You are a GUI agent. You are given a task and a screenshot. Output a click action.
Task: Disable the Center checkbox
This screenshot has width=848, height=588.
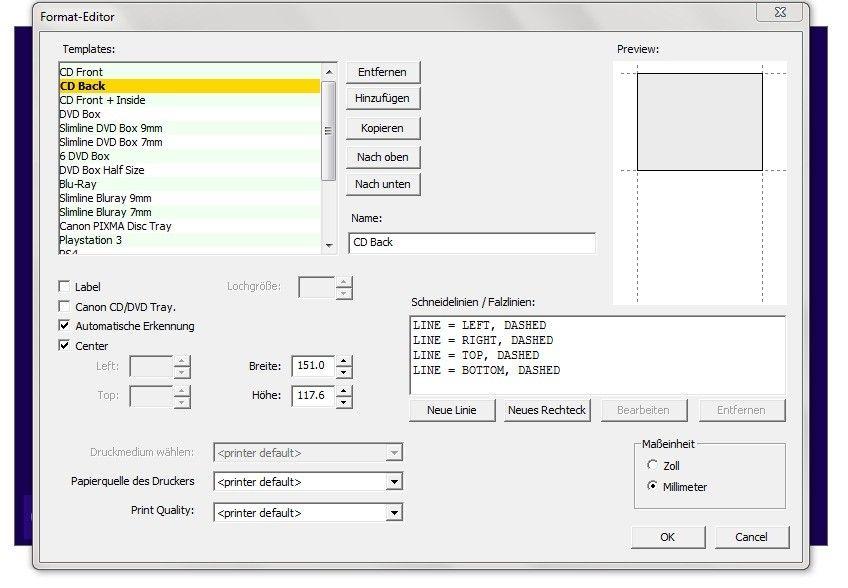click(x=65, y=346)
